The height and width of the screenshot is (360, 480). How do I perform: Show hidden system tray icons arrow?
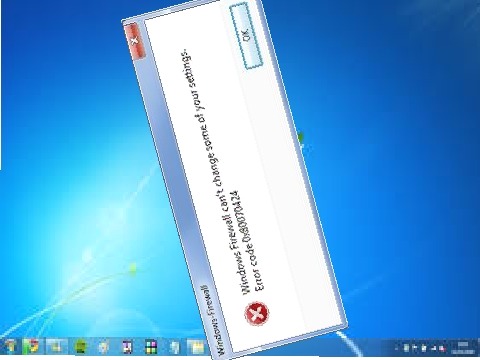[x=396, y=348]
